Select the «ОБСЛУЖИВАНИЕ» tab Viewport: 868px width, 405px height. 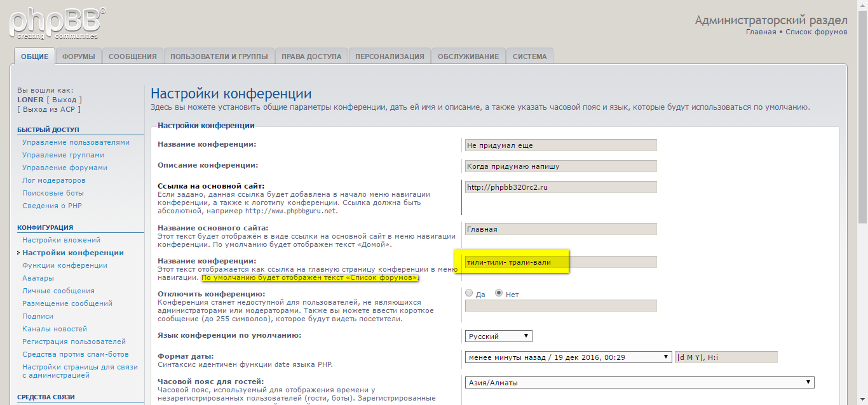pos(468,56)
